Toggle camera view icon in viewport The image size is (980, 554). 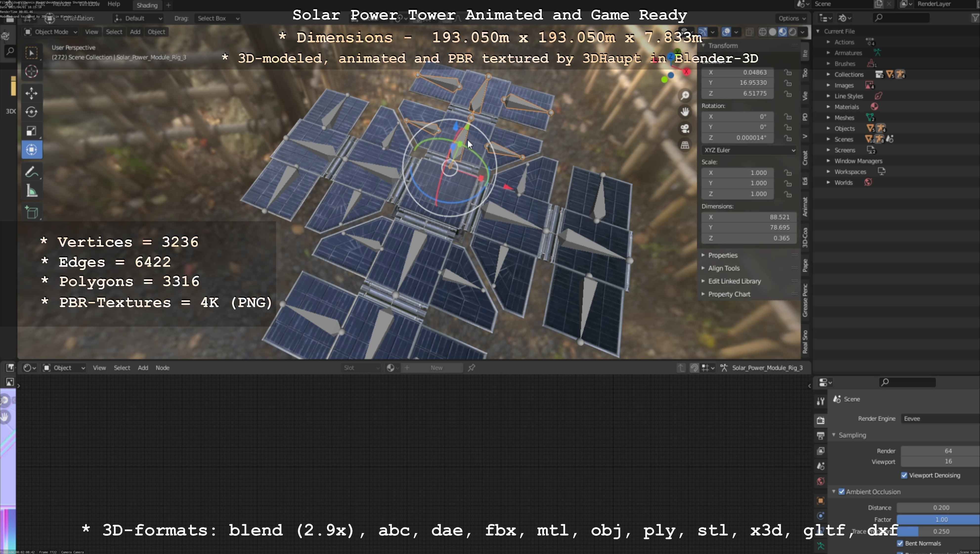[x=685, y=128]
